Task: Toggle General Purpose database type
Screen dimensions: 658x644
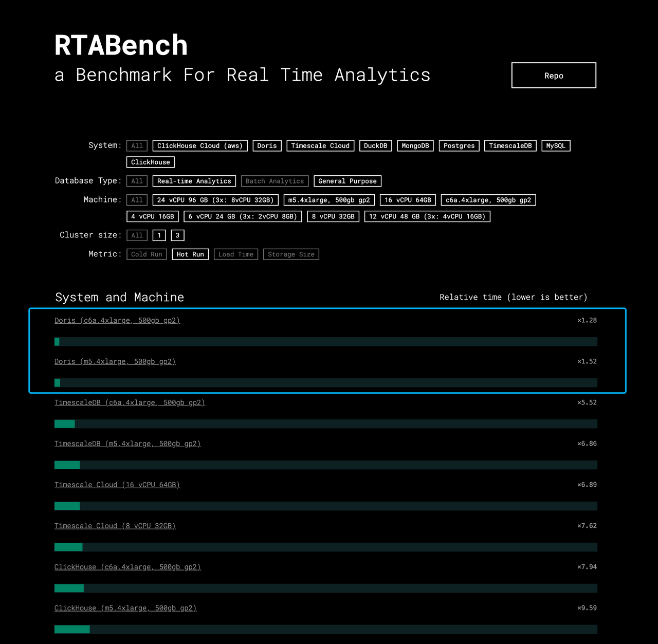Action: click(348, 181)
